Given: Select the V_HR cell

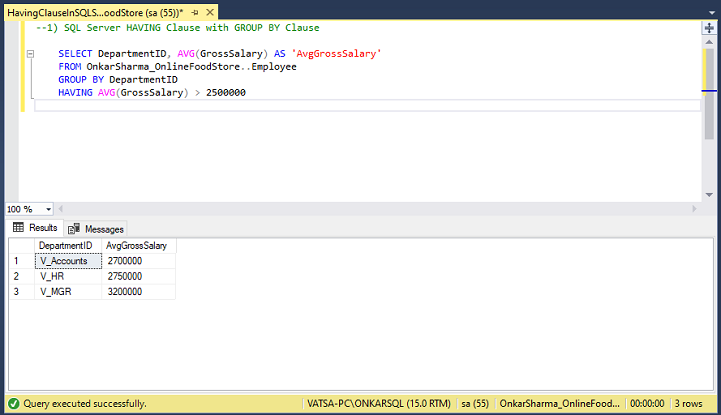Looking at the screenshot, I should coord(68,277).
